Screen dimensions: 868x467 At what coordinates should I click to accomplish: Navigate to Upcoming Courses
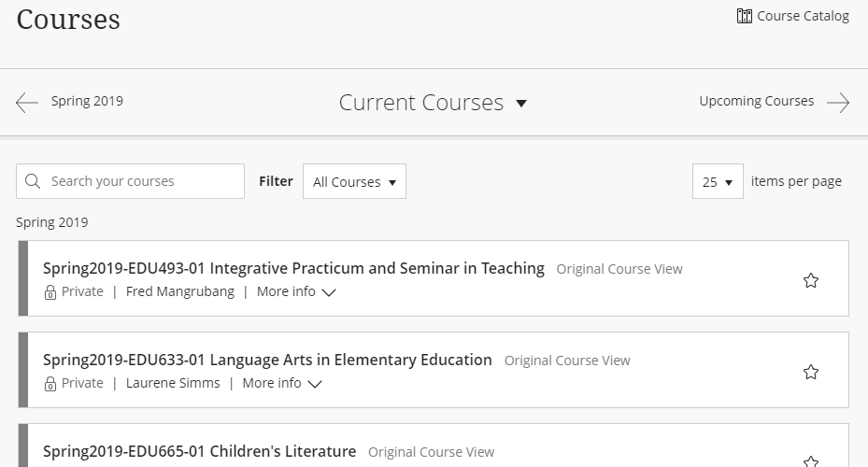(756, 101)
